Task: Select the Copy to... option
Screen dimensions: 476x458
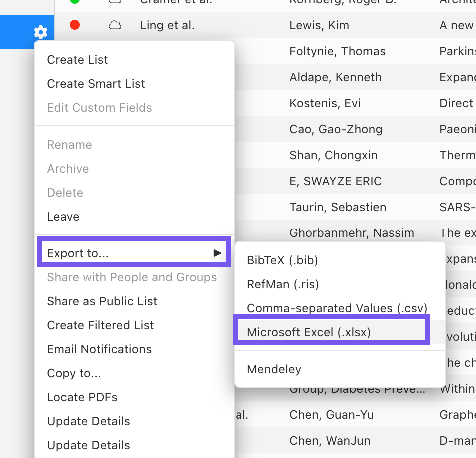Action: pyautogui.click(x=74, y=373)
